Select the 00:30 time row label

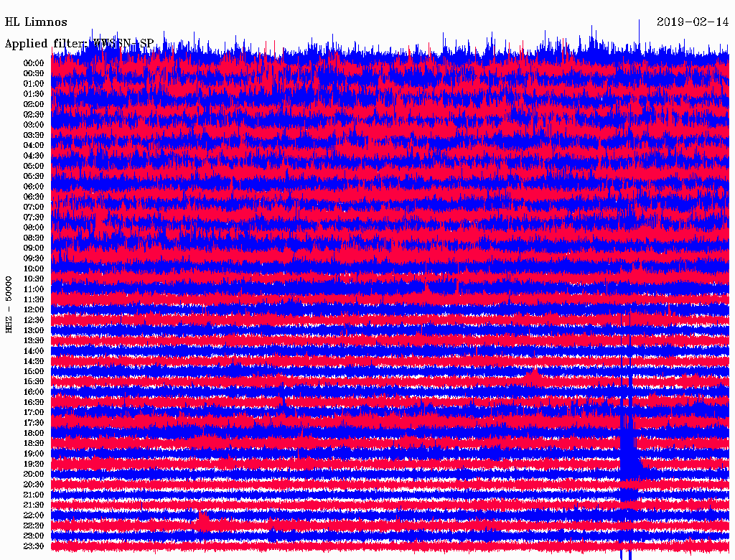click(34, 73)
